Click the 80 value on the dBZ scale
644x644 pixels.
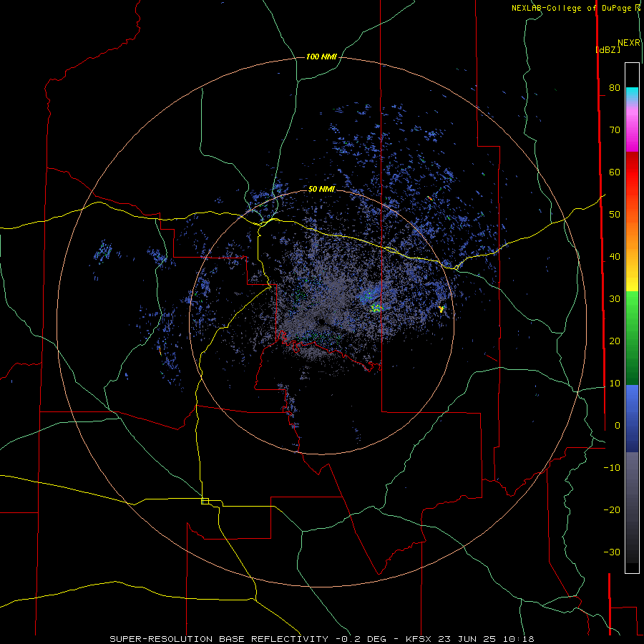tap(615, 88)
